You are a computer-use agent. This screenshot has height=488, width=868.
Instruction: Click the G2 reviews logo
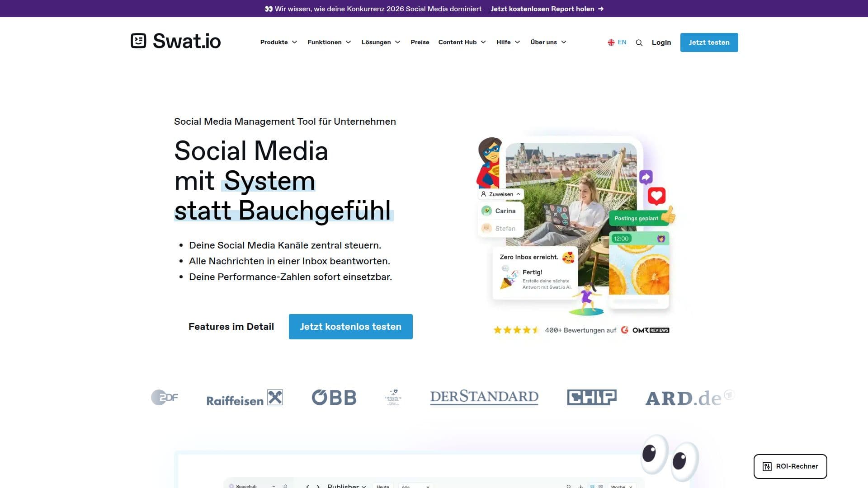pos(624,330)
